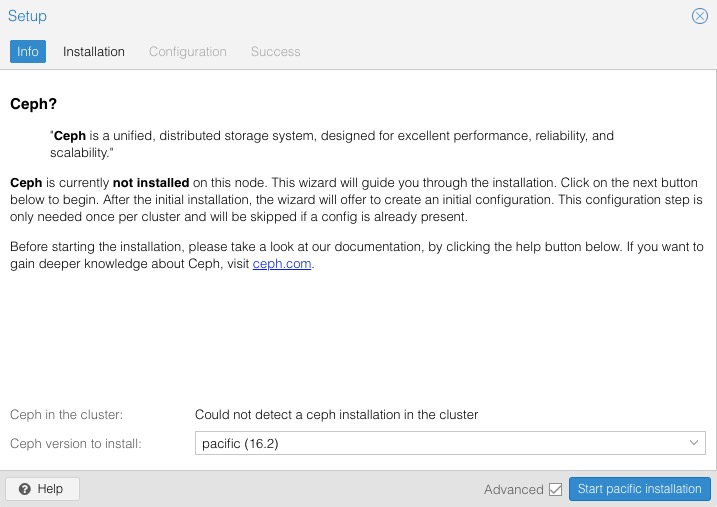Select the Configuration tab
This screenshot has height=507, width=717.
tap(187, 51)
